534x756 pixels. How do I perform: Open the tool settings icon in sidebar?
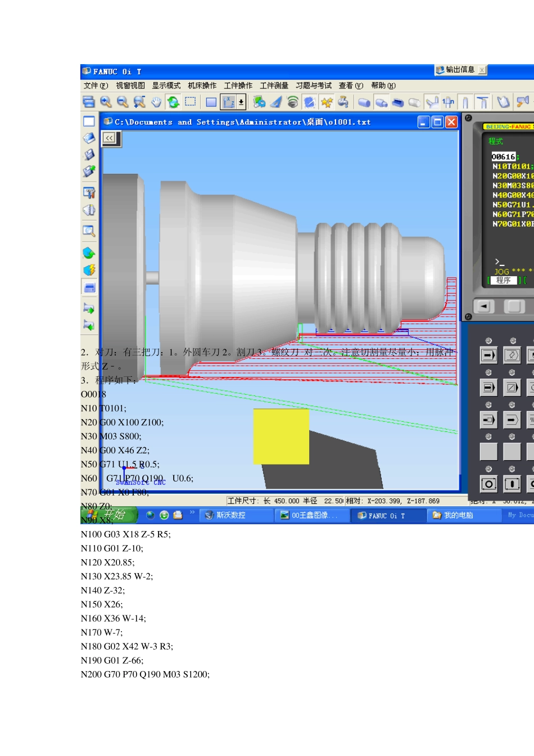click(89, 193)
